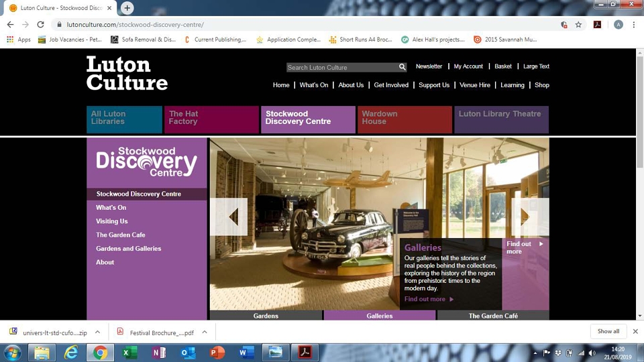Click Find out more in the purple panel
This screenshot has width=644, height=362.
[x=525, y=247]
